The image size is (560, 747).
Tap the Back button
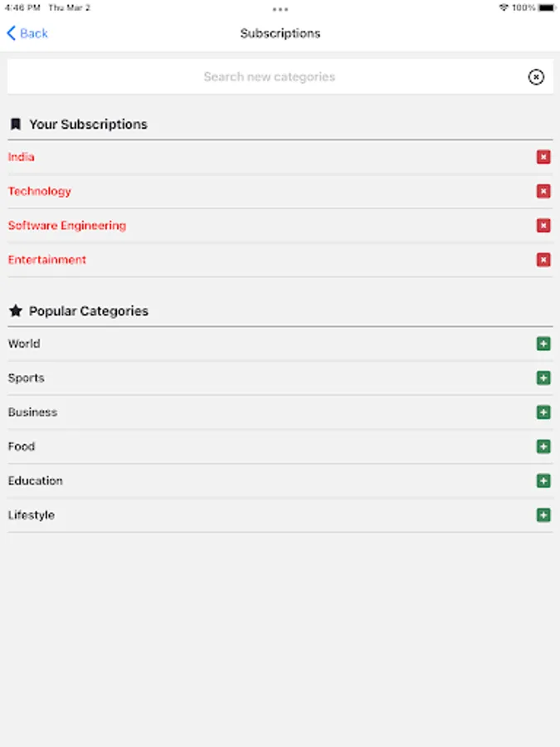(27, 33)
